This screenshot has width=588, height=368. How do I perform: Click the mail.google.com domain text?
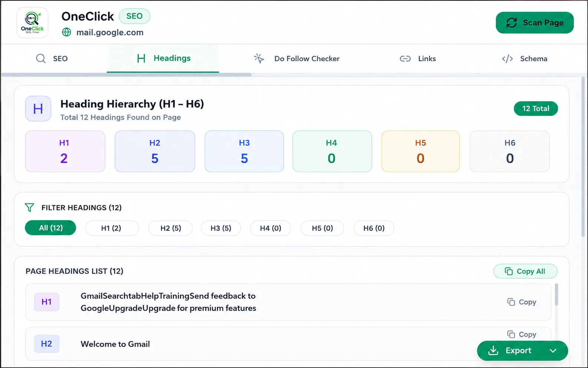click(x=110, y=33)
